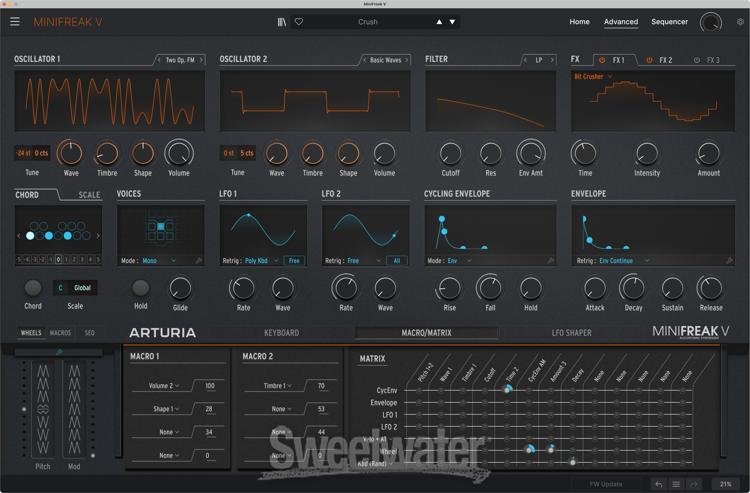Open Macro 1 Shape 1 destination dropdown
This screenshot has width=750, height=493.
coord(166,409)
